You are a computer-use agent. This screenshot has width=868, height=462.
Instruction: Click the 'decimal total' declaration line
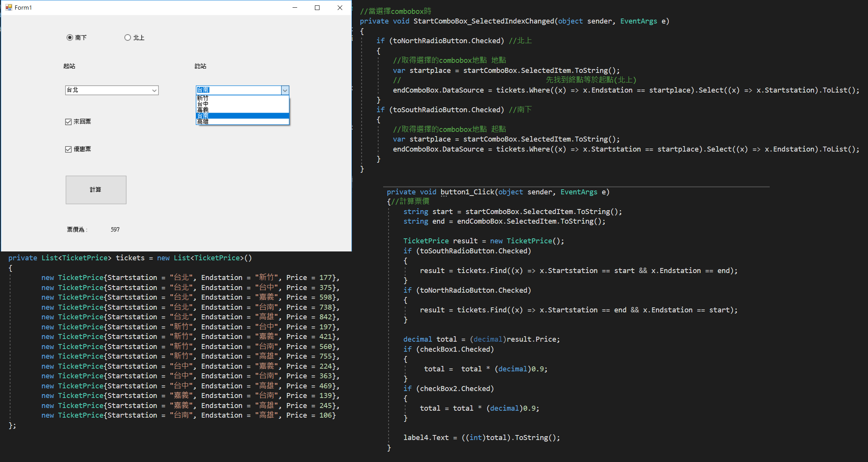(482, 339)
